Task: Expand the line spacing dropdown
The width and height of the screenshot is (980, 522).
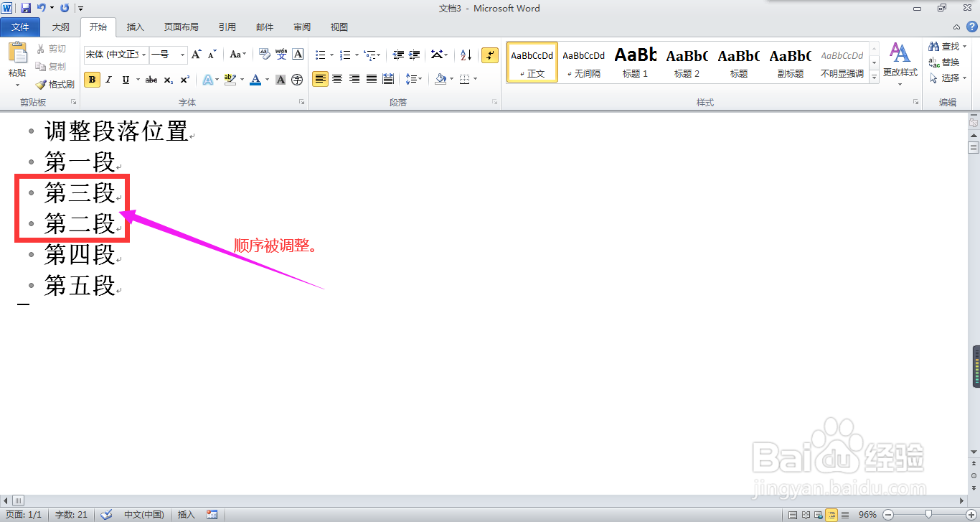Action: tap(414, 79)
